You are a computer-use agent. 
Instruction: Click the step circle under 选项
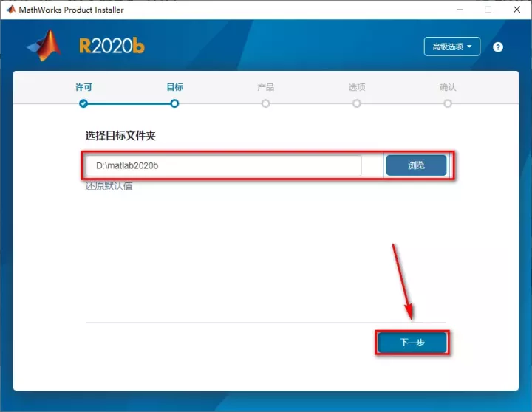click(x=357, y=103)
